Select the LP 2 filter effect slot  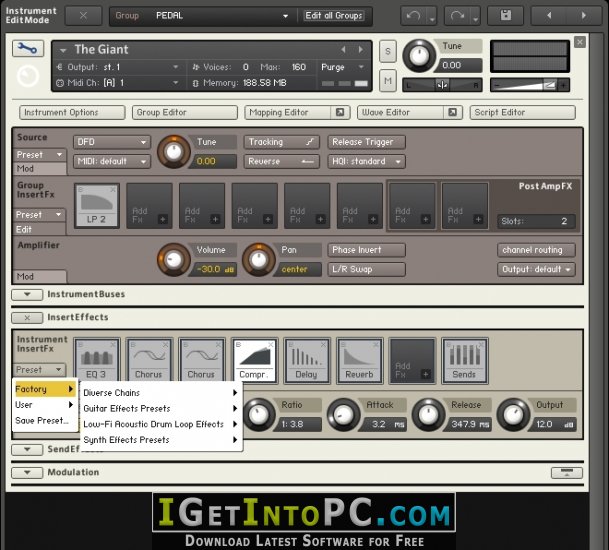pos(96,206)
